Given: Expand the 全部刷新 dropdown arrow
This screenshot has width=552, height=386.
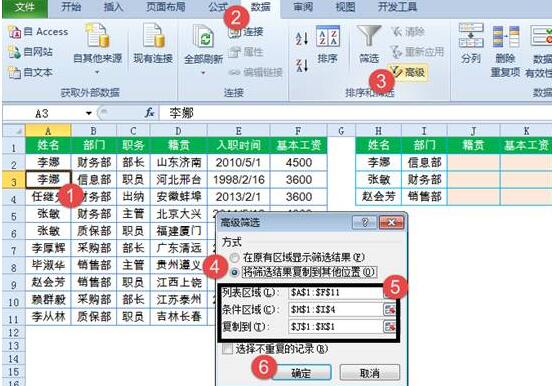Looking at the screenshot, I should tap(203, 73).
